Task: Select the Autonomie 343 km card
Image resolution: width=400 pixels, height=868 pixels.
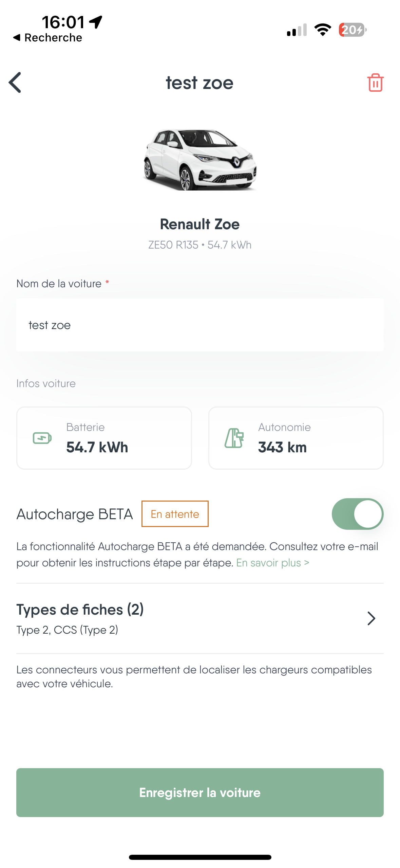Action: pos(296,438)
